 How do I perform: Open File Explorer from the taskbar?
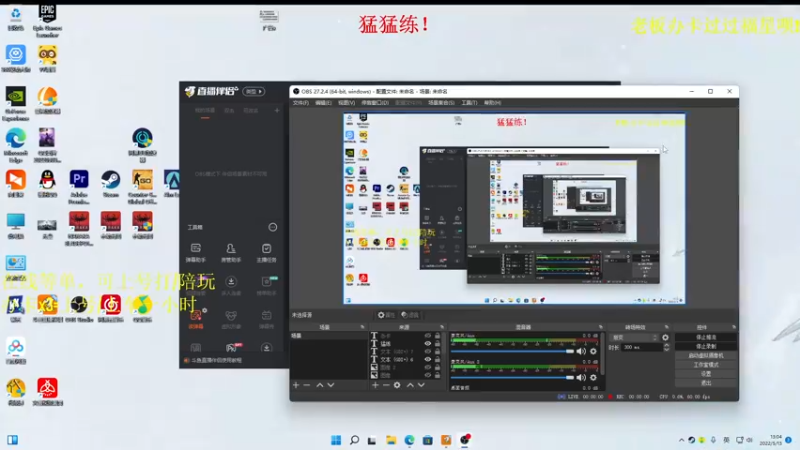[391, 440]
